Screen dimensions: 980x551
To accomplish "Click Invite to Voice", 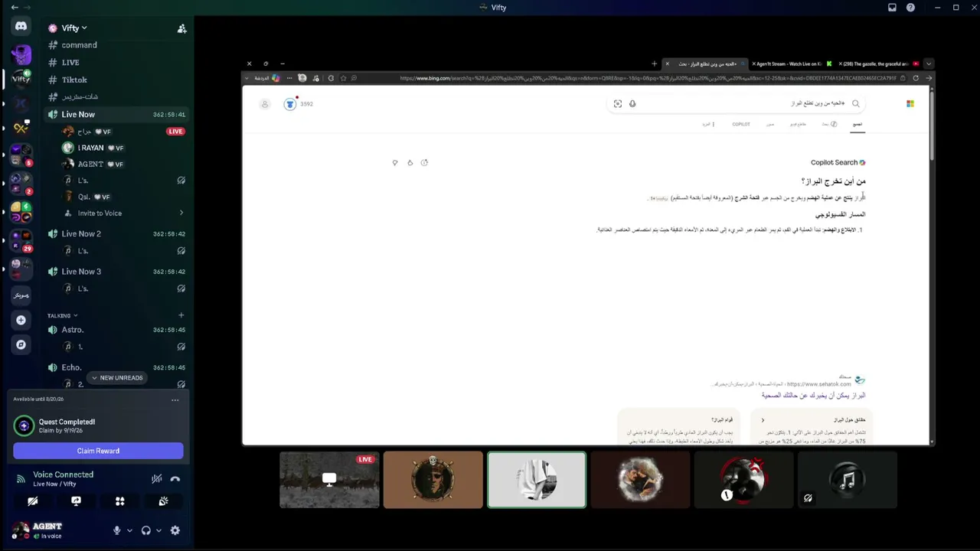I will 100,214.
